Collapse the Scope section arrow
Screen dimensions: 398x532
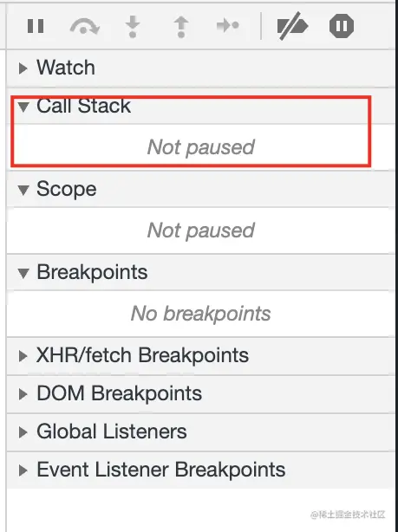pos(23,190)
